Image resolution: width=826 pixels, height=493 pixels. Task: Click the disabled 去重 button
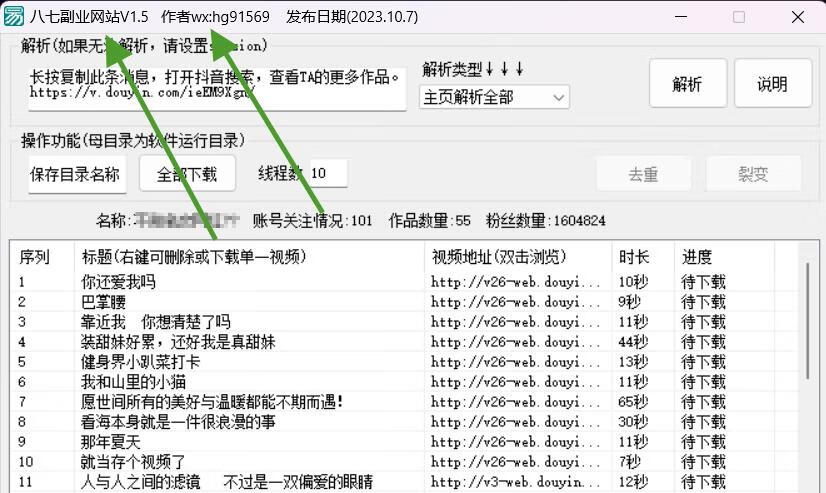pyautogui.click(x=643, y=174)
